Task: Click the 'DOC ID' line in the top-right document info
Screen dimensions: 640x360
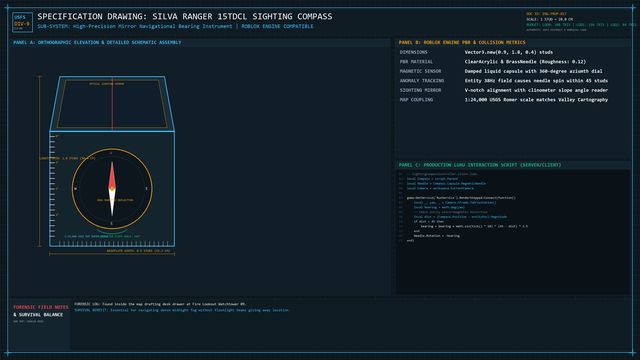Action: 546,14
